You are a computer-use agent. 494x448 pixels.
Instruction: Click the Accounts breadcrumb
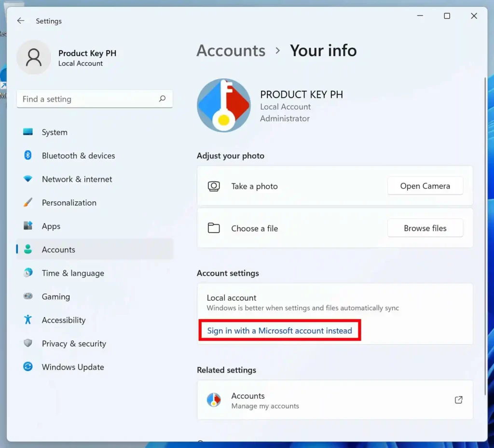231,50
